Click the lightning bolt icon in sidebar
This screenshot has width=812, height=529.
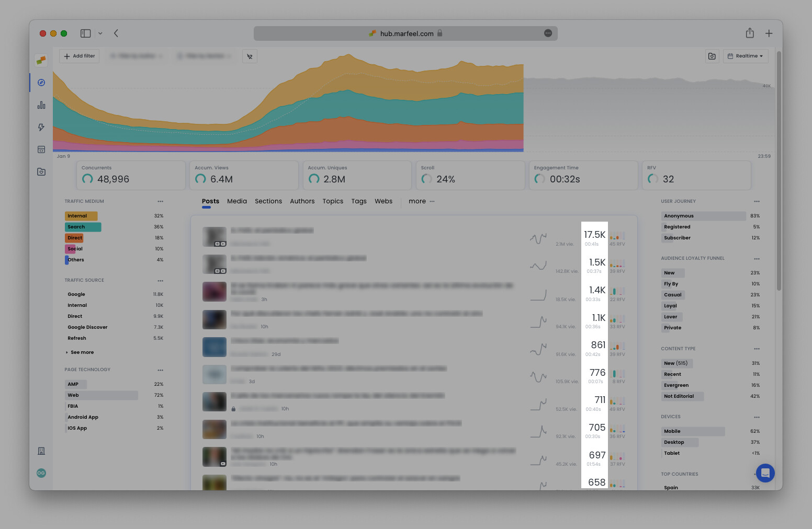coord(41,127)
